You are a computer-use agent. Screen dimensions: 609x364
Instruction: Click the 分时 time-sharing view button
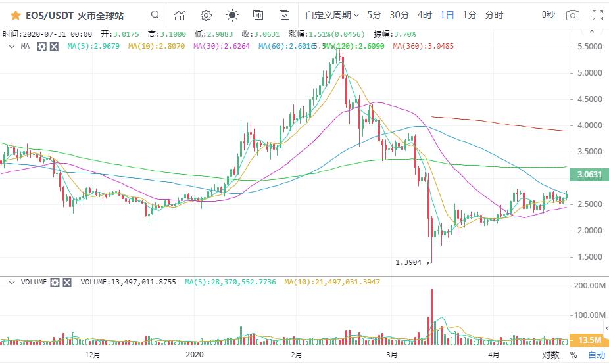[494, 15]
